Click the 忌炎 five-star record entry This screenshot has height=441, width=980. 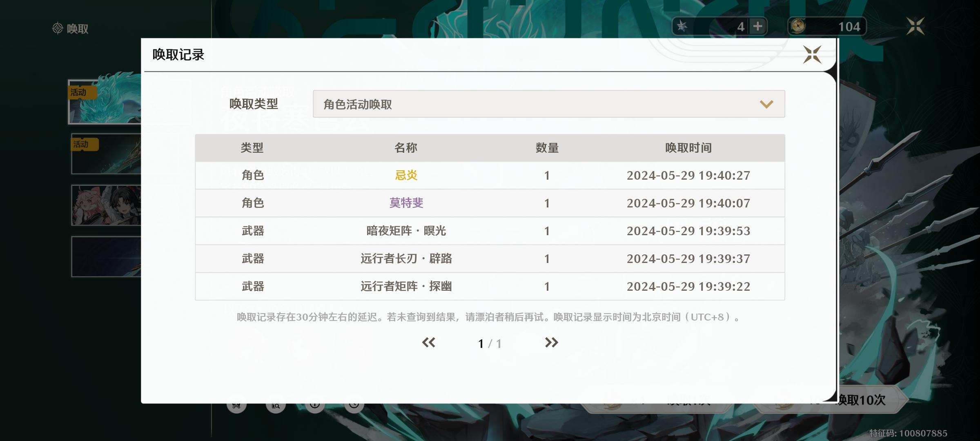[x=406, y=176]
